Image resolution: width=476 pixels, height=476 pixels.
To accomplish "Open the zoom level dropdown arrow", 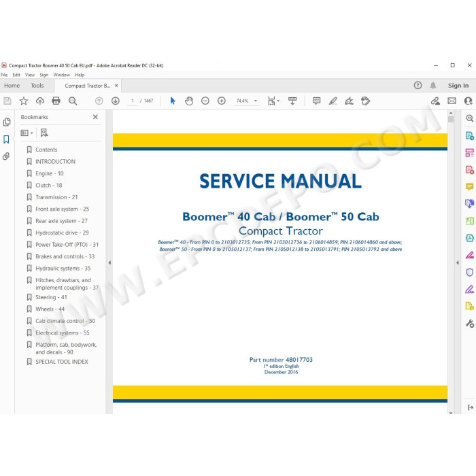I will click(x=256, y=101).
